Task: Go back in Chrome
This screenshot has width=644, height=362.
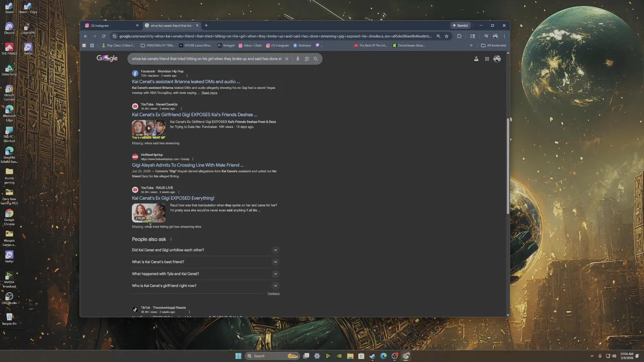Action: 86,36
